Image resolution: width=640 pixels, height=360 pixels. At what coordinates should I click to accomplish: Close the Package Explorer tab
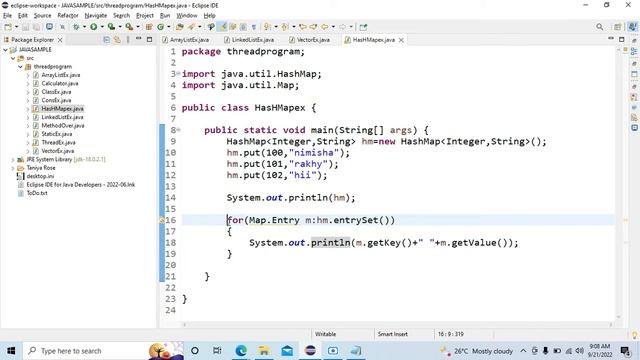click(60, 40)
